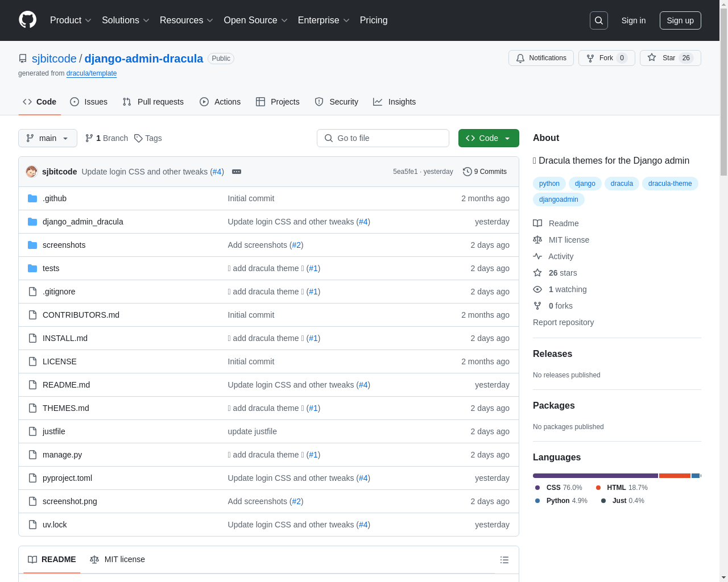
Task: Open the tests folder icon
Action: click(x=32, y=268)
